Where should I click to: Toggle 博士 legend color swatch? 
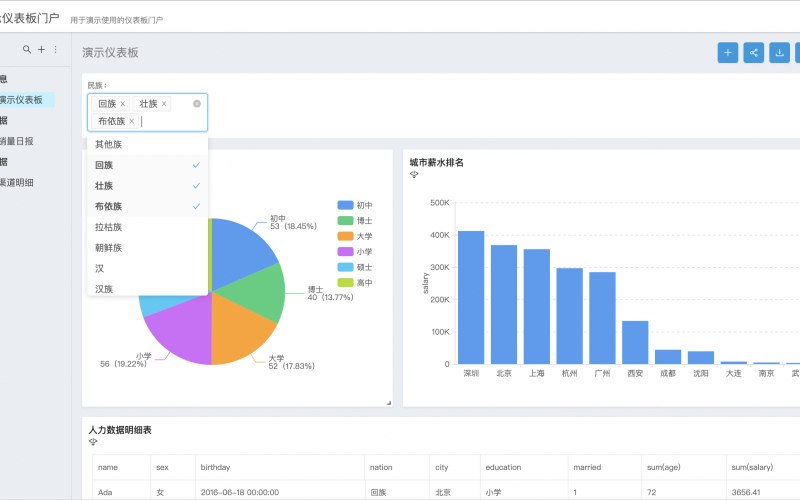[x=345, y=220]
